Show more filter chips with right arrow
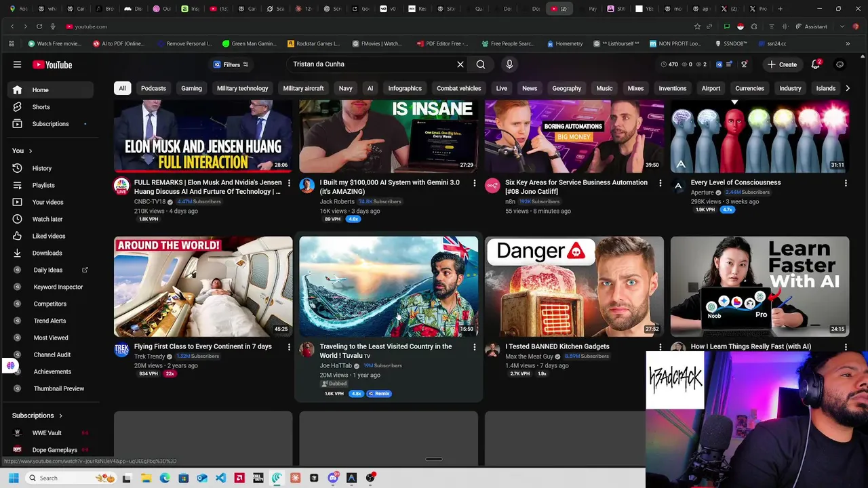Image resolution: width=868 pixels, height=488 pixels. [x=848, y=88]
